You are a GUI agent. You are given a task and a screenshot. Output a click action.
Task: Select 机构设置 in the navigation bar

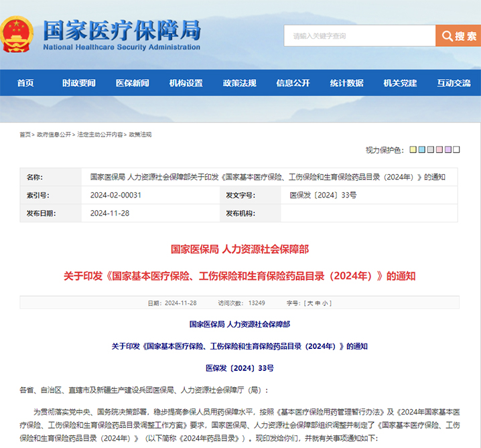tap(186, 83)
